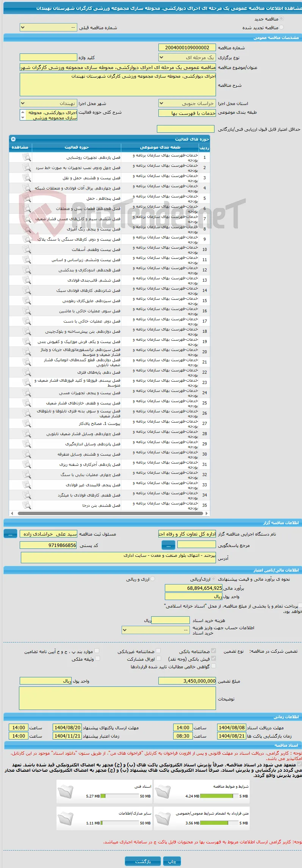Download the سایر مدارک/اطلاعات folder
The width and height of the screenshot is (302, 868).
65,818
